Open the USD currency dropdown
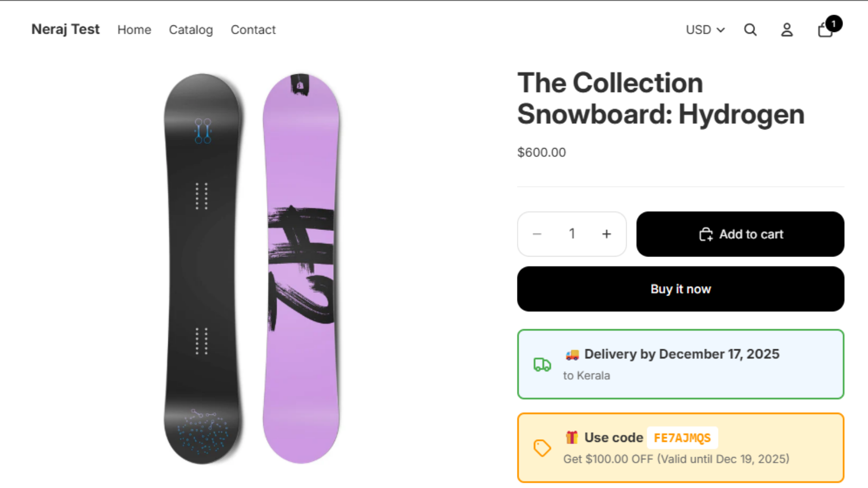This screenshot has width=868, height=488. (x=698, y=30)
